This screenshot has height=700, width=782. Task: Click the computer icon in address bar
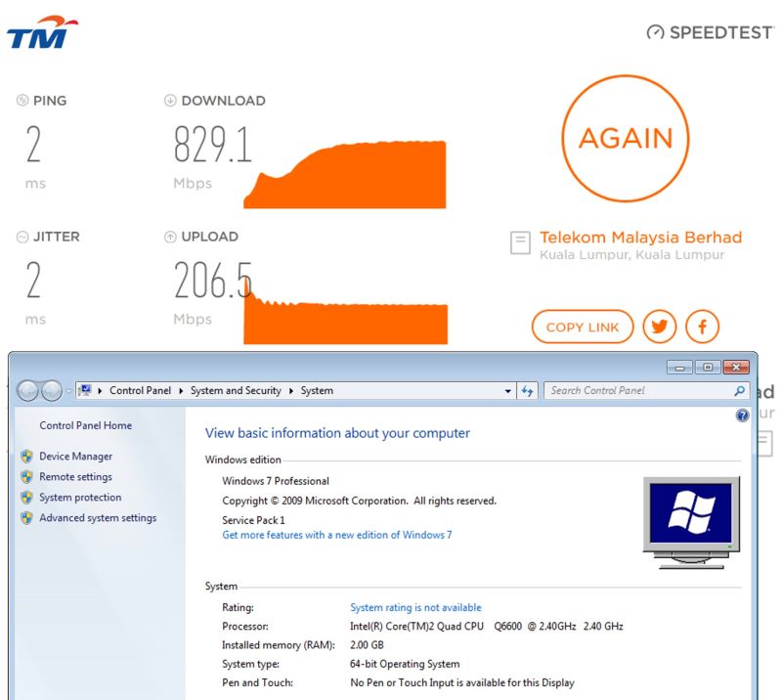click(x=85, y=390)
